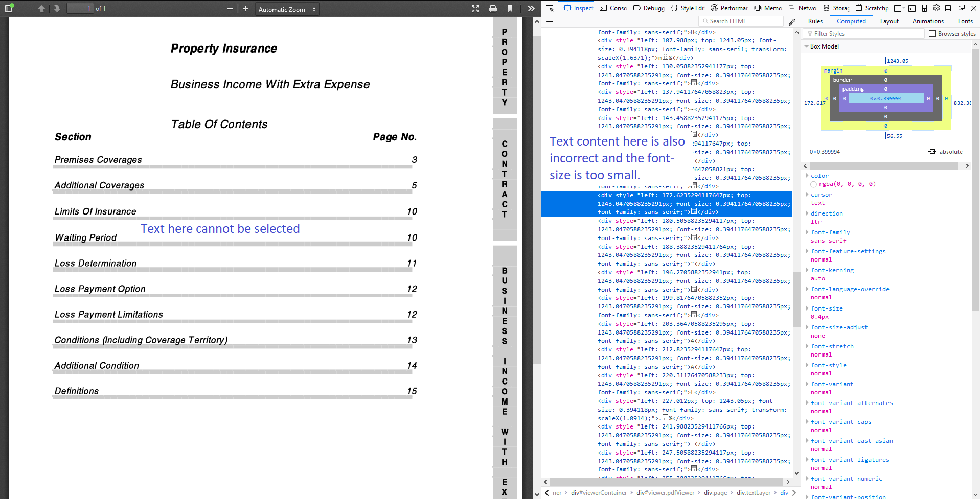980x499 pixels.
Task: Open the Style Editor panel
Action: [x=691, y=8]
